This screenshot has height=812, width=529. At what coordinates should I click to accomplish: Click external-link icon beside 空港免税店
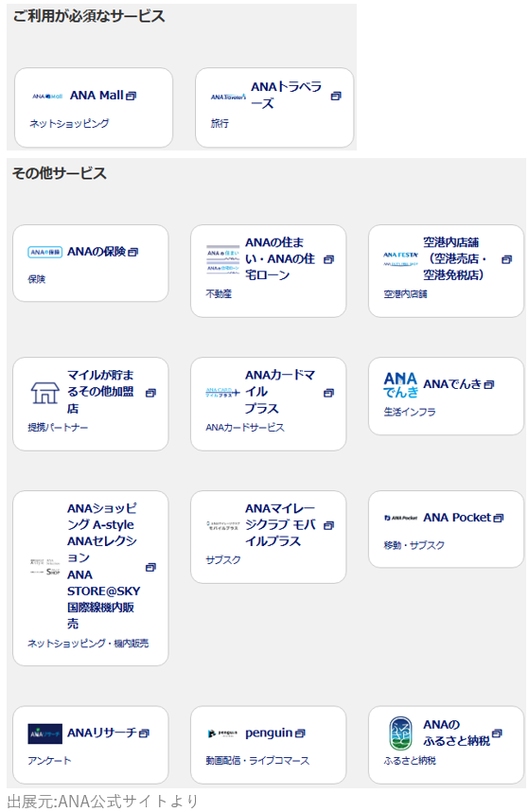coord(506,259)
